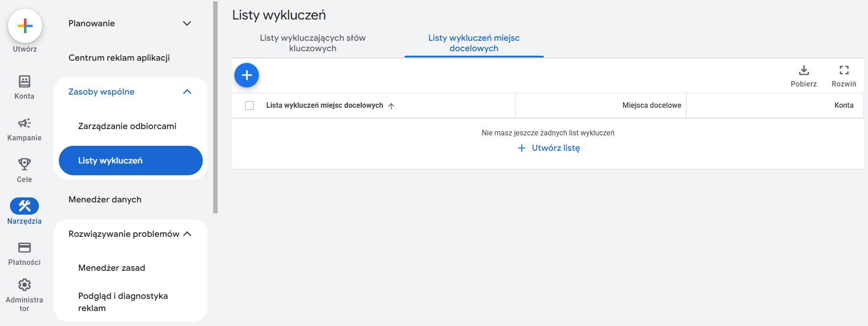Open Cele with the trophy icon
Screen dimensions: 868x326
[x=24, y=164]
